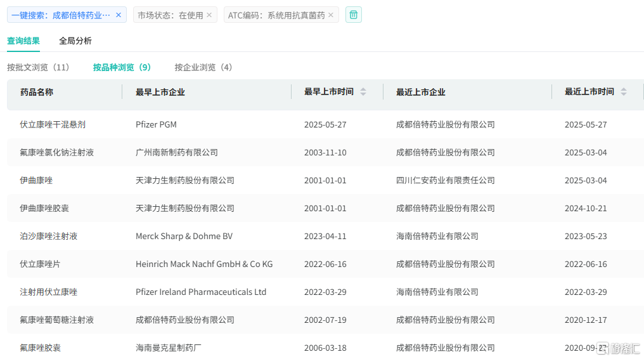Image resolution: width=644 pixels, height=359 pixels.
Task: Click 海南曼克星制药厂 cell
Action: point(169,348)
